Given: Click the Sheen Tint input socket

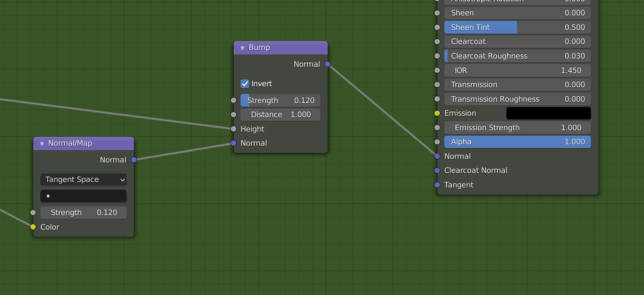Looking at the screenshot, I should (437, 27).
